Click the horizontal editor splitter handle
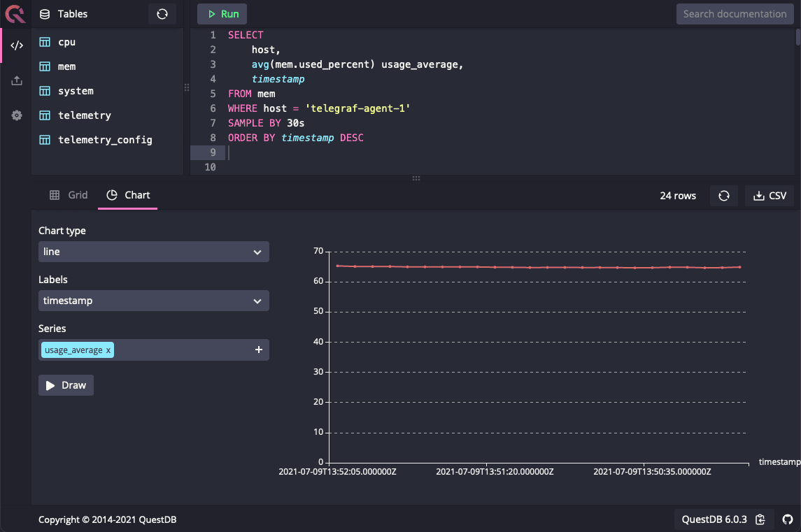The image size is (801, 532). 416,178
